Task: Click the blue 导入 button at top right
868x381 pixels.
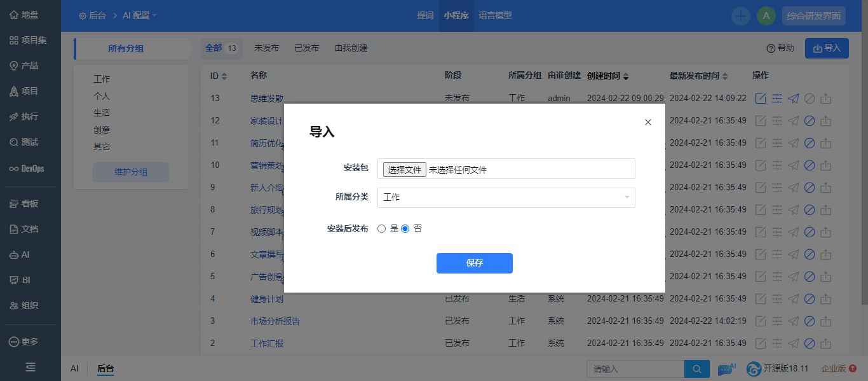Action: coord(827,48)
